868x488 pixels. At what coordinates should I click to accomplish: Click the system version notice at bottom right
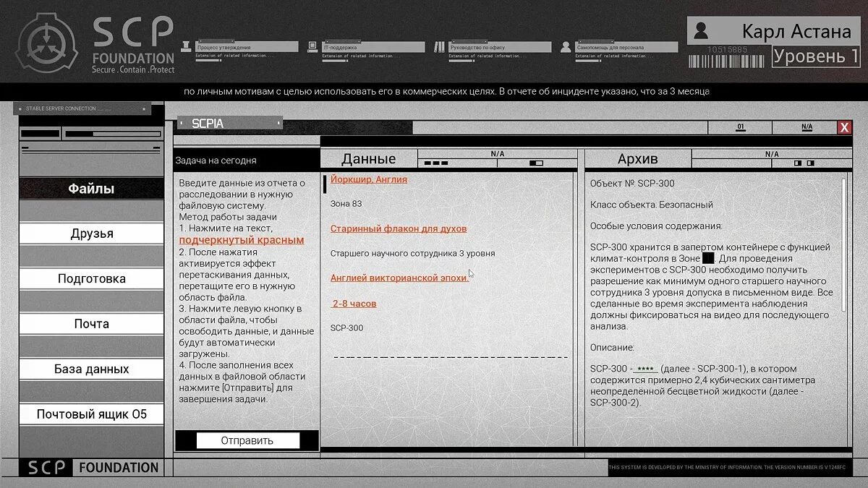[729, 468]
